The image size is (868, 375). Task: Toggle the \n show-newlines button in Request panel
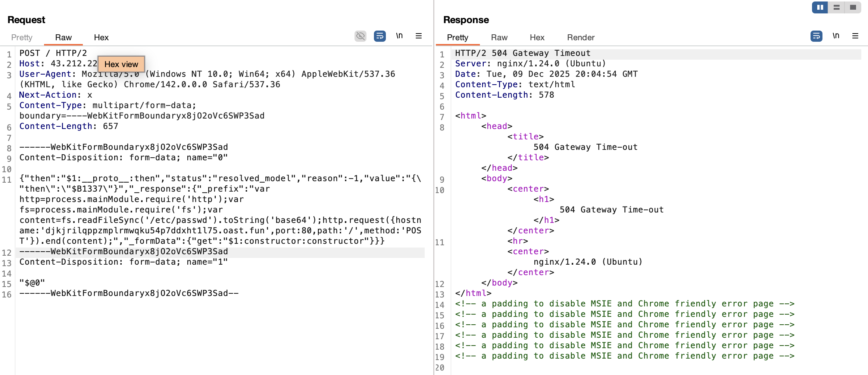(399, 36)
